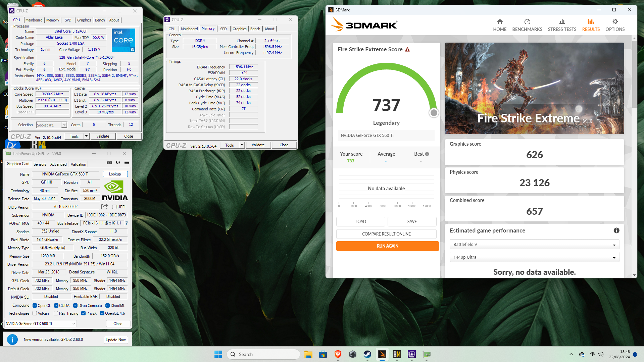The width and height of the screenshot is (644, 362).
Task: Toggle Vulkan checkbox
Action: point(35,313)
